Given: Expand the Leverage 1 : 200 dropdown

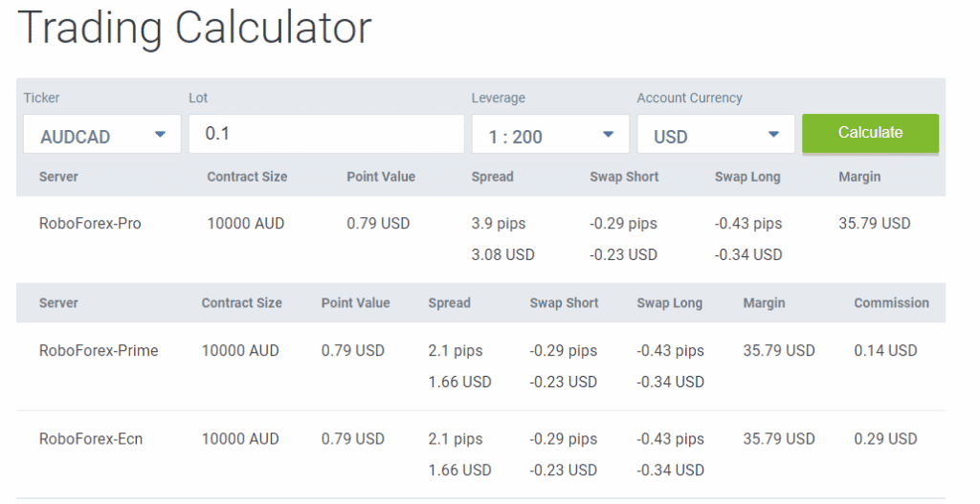Looking at the screenshot, I should click(550, 136).
